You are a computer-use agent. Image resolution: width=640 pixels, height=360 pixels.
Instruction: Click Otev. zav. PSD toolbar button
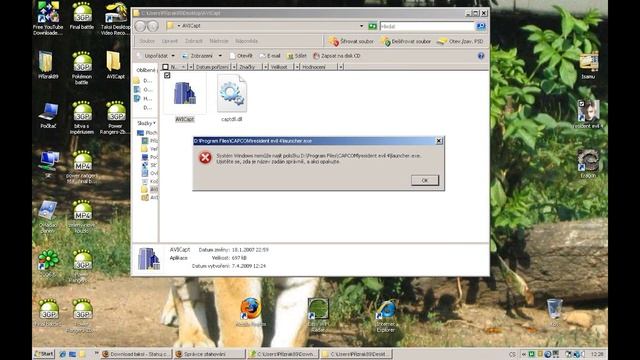(460, 41)
